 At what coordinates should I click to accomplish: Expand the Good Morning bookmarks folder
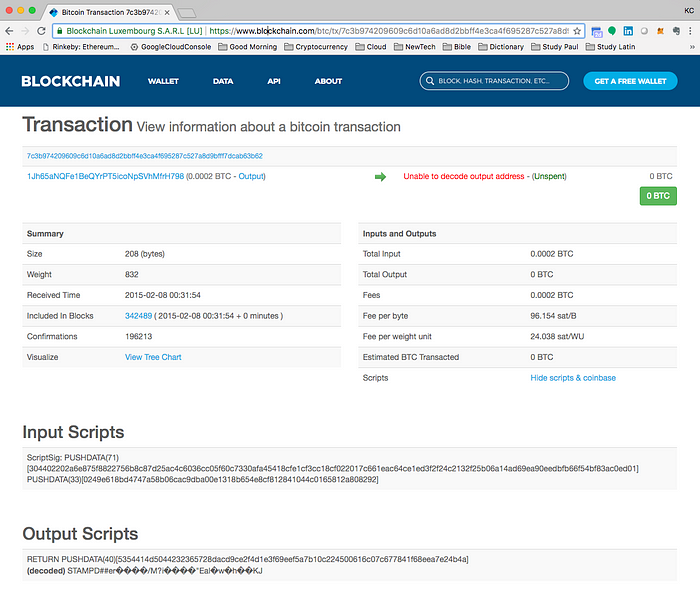coord(247,46)
